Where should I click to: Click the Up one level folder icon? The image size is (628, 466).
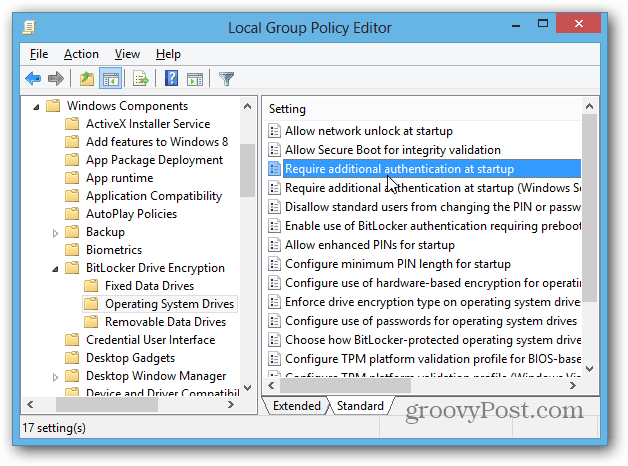tap(87, 78)
